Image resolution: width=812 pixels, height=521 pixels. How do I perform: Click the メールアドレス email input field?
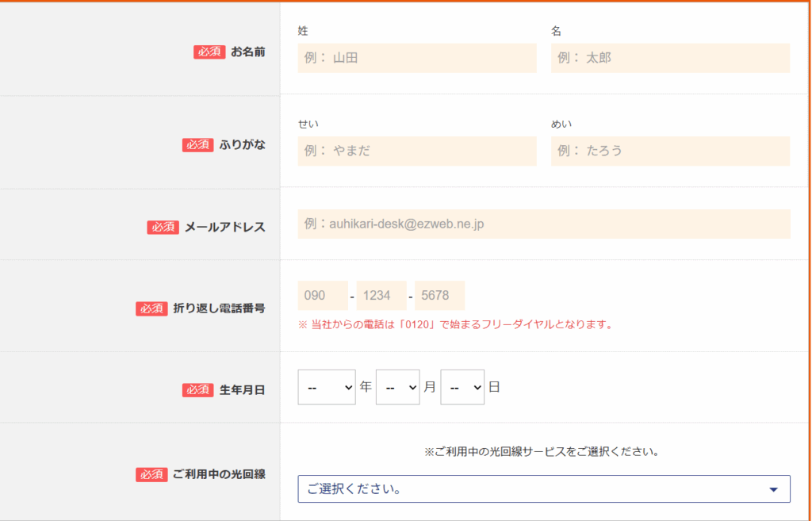544,224
